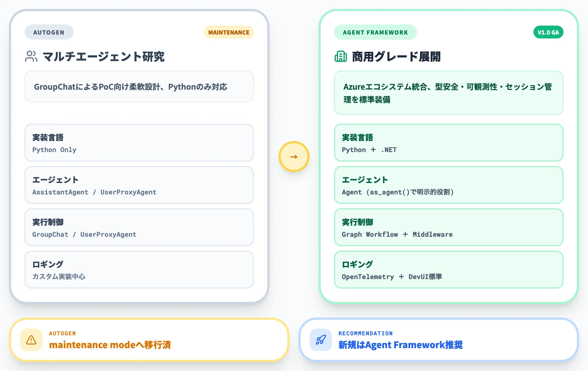The image size is (588, 371).
Task: Click 実装言語 label in Agent Framework card
Action: tap(357, 138)
